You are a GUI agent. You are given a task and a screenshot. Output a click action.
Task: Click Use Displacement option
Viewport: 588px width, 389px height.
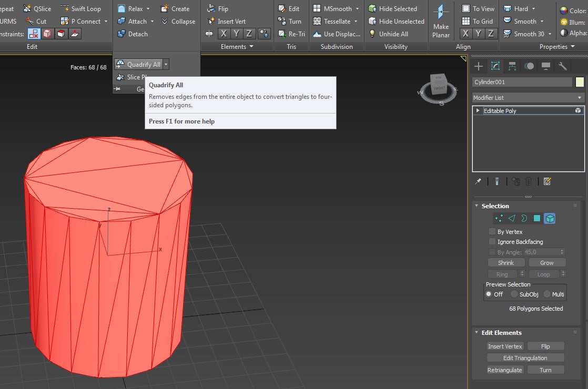point(337,34)
